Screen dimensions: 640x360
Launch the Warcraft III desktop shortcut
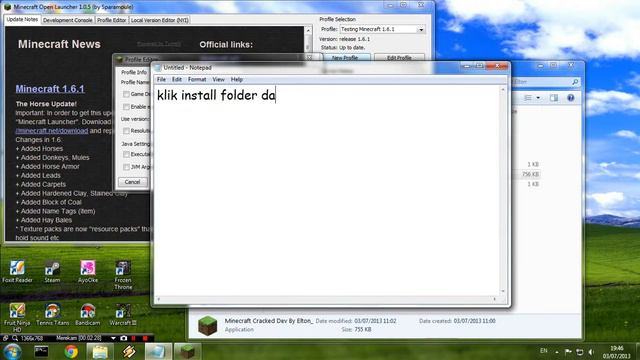123,314
